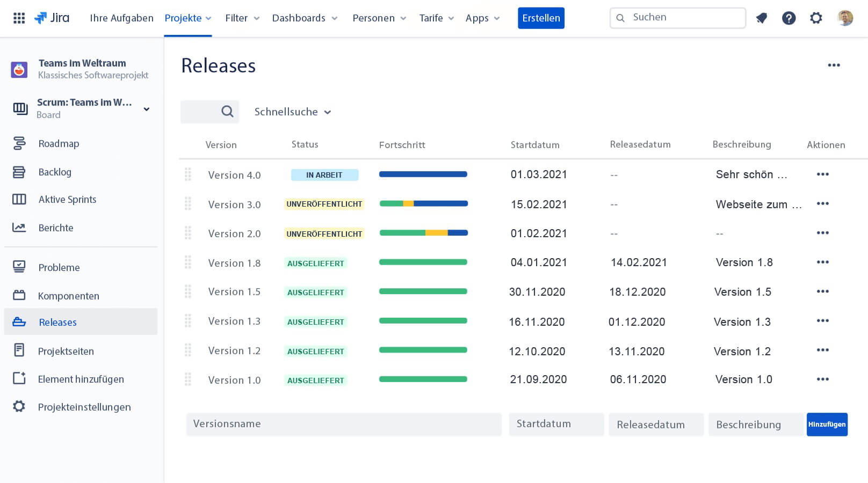Expand the Scrum board switcher chevron
The width and height of the screenshot is (868, 483).
(147, 109)
